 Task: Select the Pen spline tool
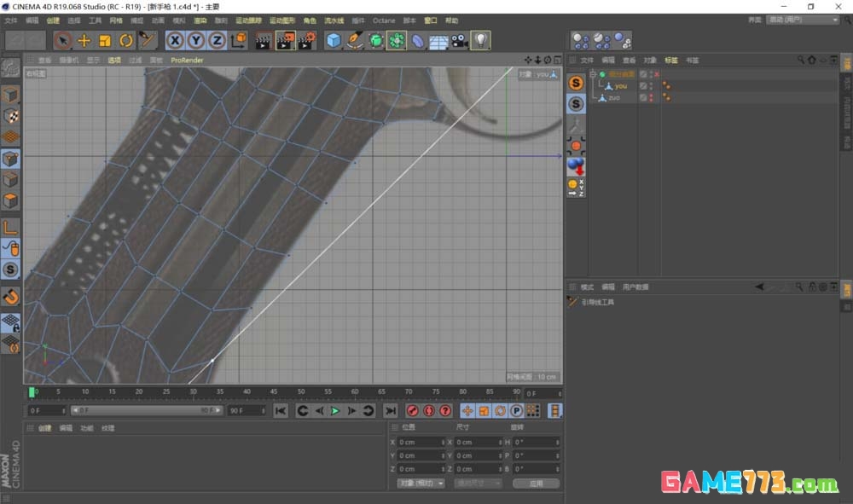[x=355, y=40]
